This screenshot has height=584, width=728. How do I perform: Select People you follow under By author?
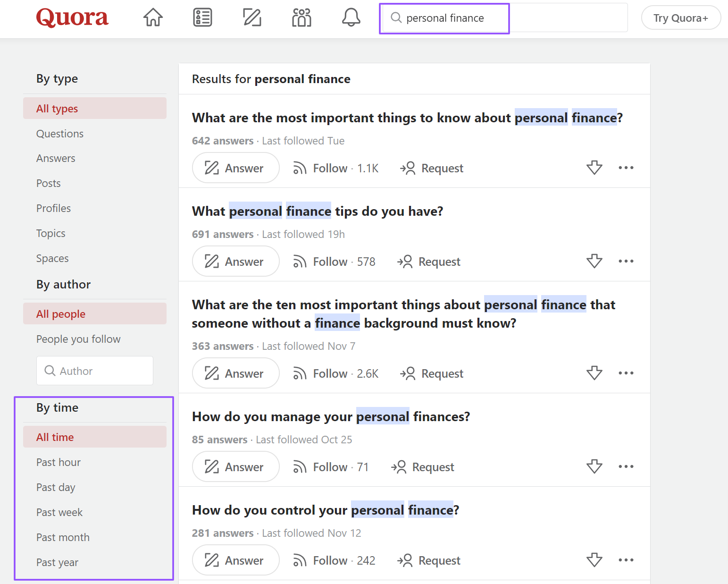point(78,339)
